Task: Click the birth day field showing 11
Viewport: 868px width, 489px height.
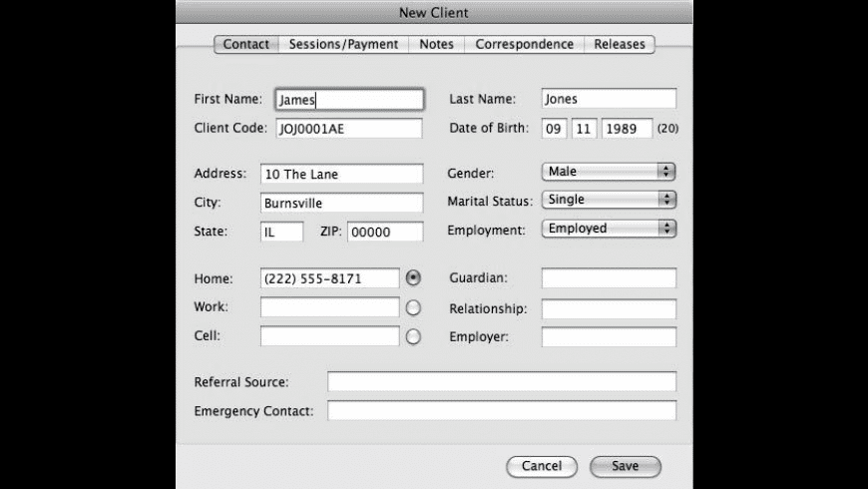Action: 584,129
